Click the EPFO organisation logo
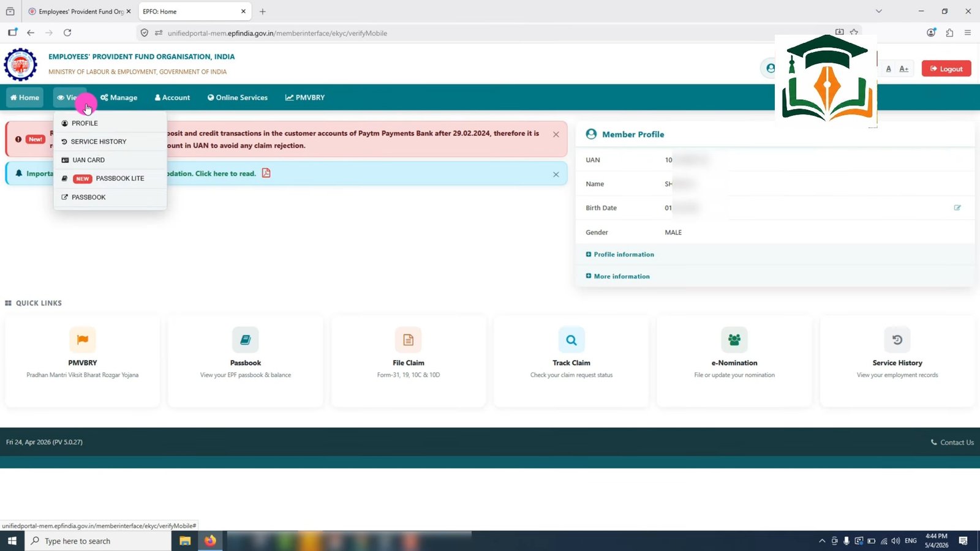Screen dimensions: 980x551 tap(21, 64)
